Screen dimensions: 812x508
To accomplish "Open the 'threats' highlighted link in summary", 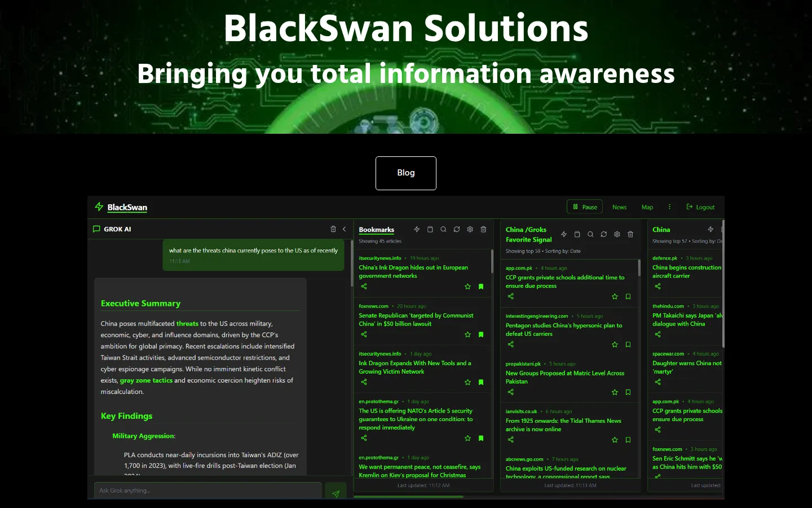I will (187, 323).
